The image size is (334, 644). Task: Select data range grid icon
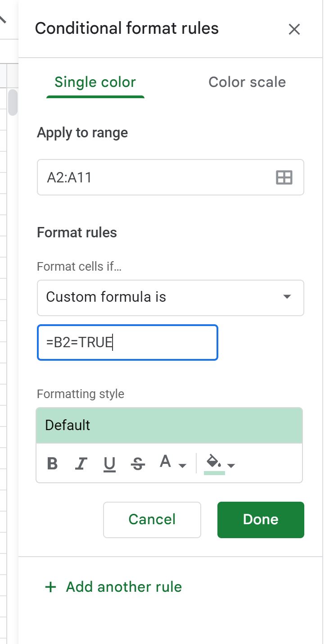pyautogui.click(x=284, y=177)
